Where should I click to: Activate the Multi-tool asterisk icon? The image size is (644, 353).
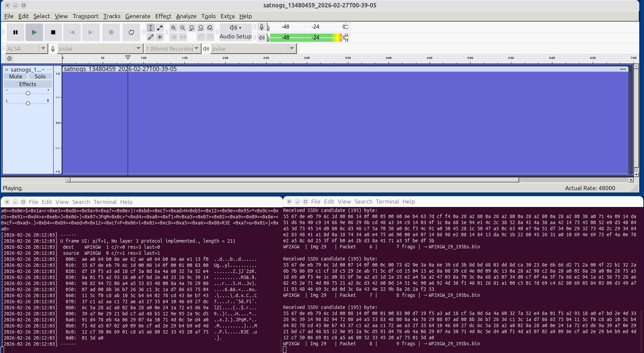160,37
